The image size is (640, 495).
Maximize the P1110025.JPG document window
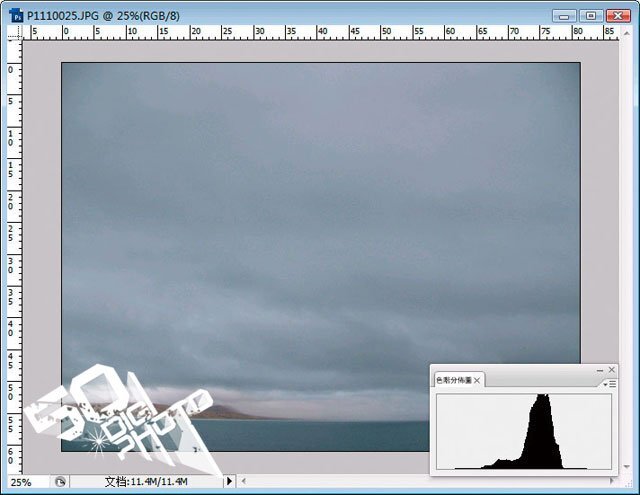pos(591,15)
